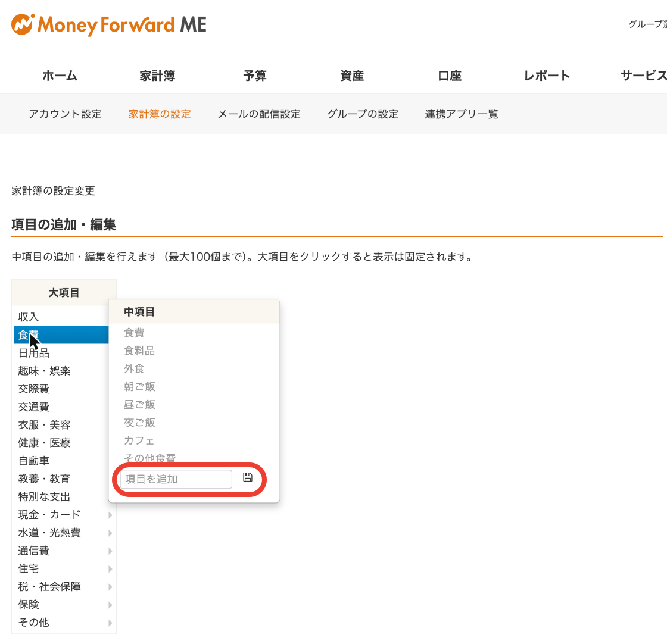Expand the arrow next to 通信費
The image size is (667, 644).
pyautogui.click(x=110, y=551)
